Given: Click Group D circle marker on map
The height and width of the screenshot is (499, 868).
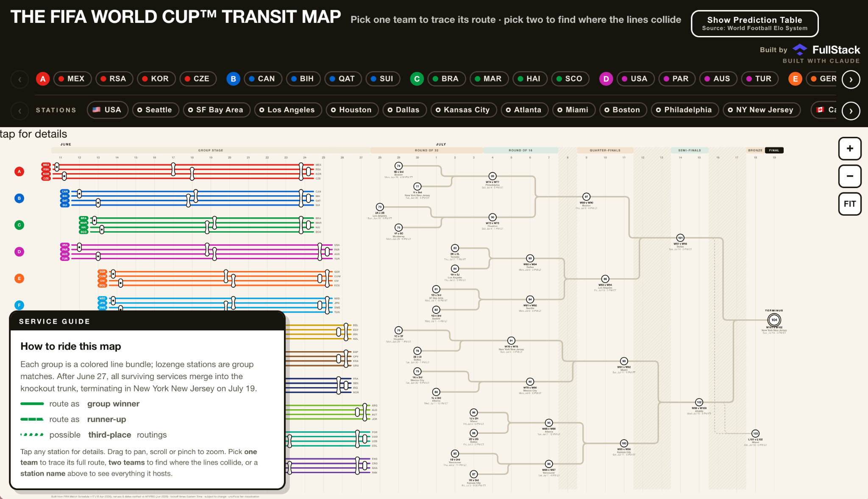Looking at the screenshot, I should [x=19, y=252].
